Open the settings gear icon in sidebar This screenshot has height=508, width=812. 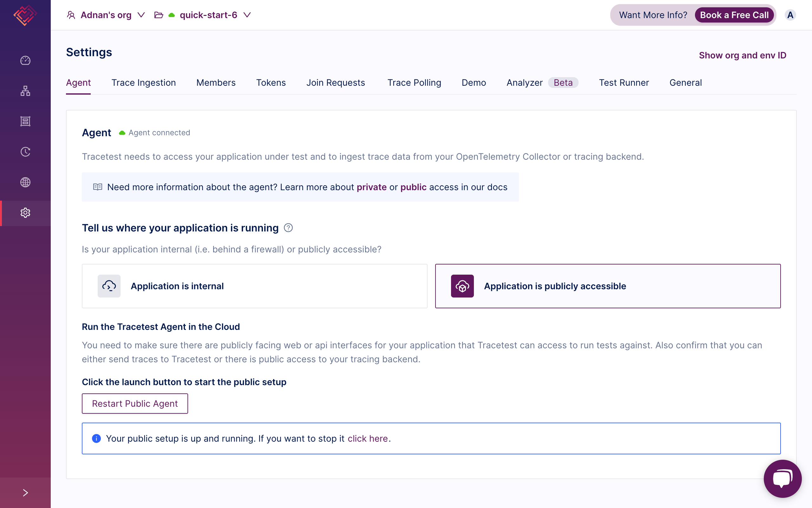click(x=25, y=213)
